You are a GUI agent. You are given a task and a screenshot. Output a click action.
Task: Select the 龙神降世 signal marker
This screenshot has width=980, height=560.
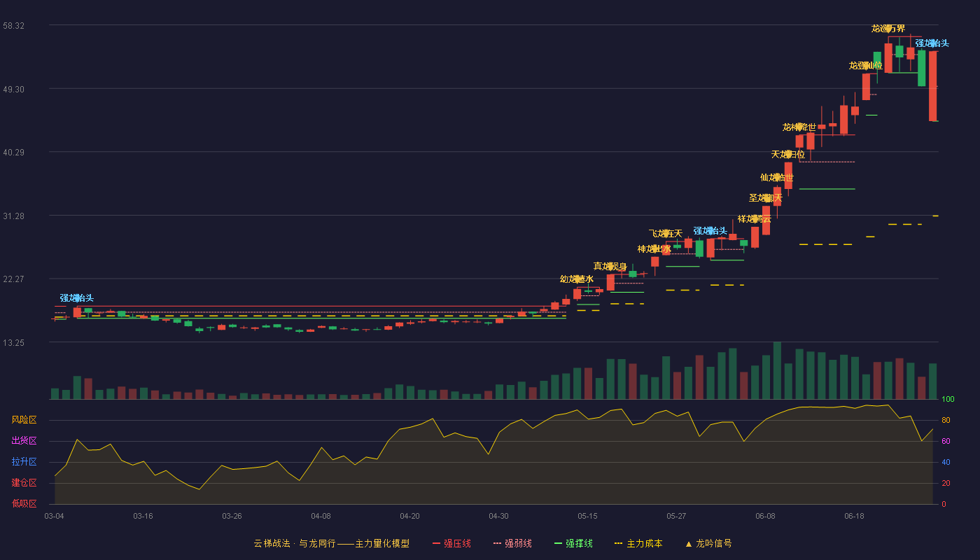(799, 127)
